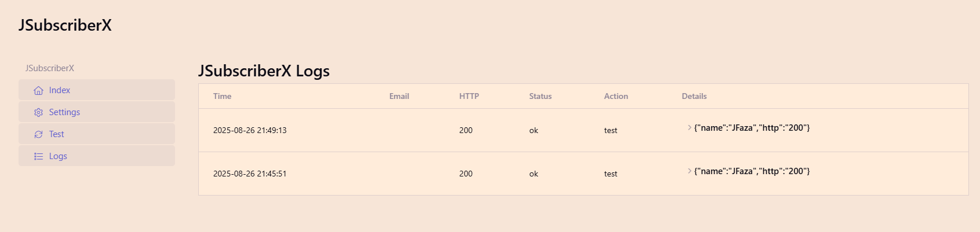Open the Logs text label in sidebar
980x232 pixels.
point(58,156)
